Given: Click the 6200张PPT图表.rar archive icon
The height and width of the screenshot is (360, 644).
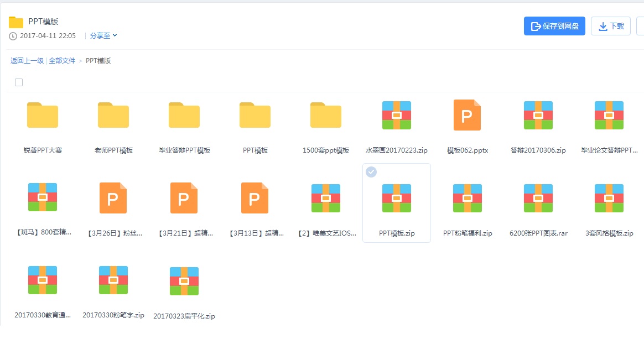Looking at the screenshot, I should (x=538, y=197).
